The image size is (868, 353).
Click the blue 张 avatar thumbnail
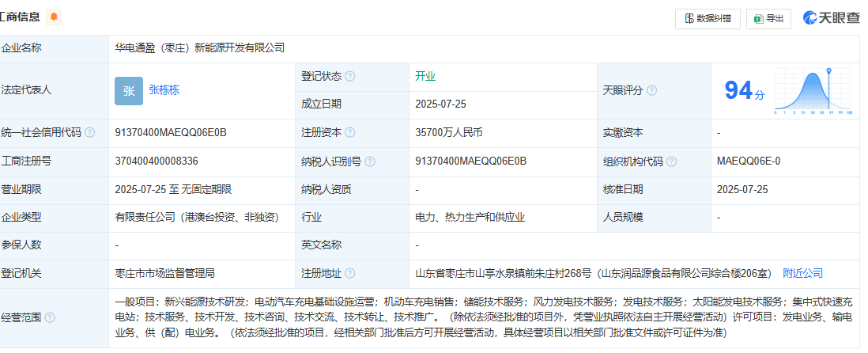coord(128,91)
